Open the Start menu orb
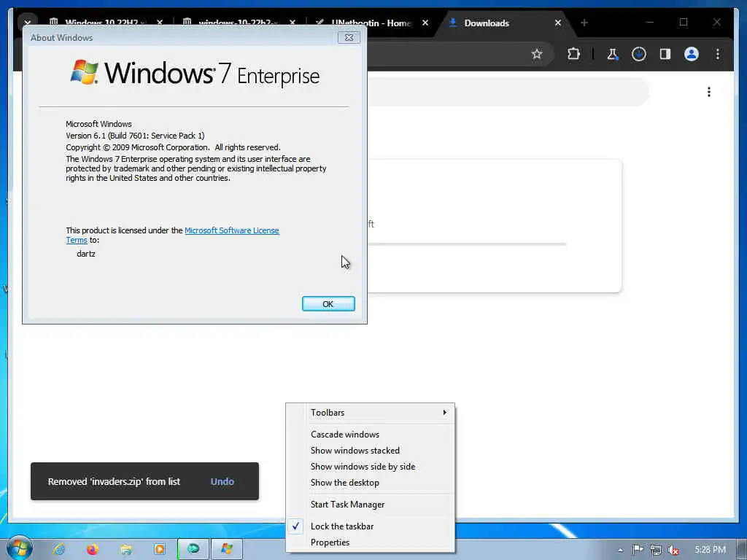Image resolution: width=747 pixels, height=560 pixels. 19,548
